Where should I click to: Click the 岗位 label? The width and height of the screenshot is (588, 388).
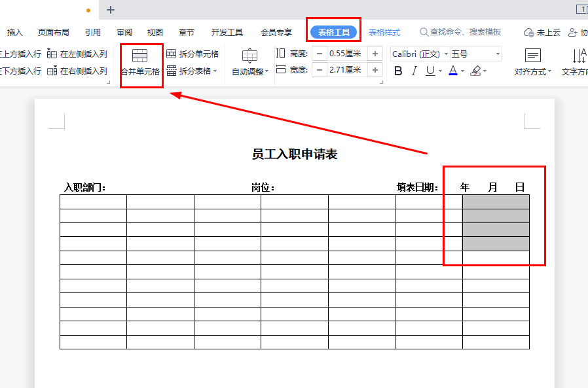point(263,187)
